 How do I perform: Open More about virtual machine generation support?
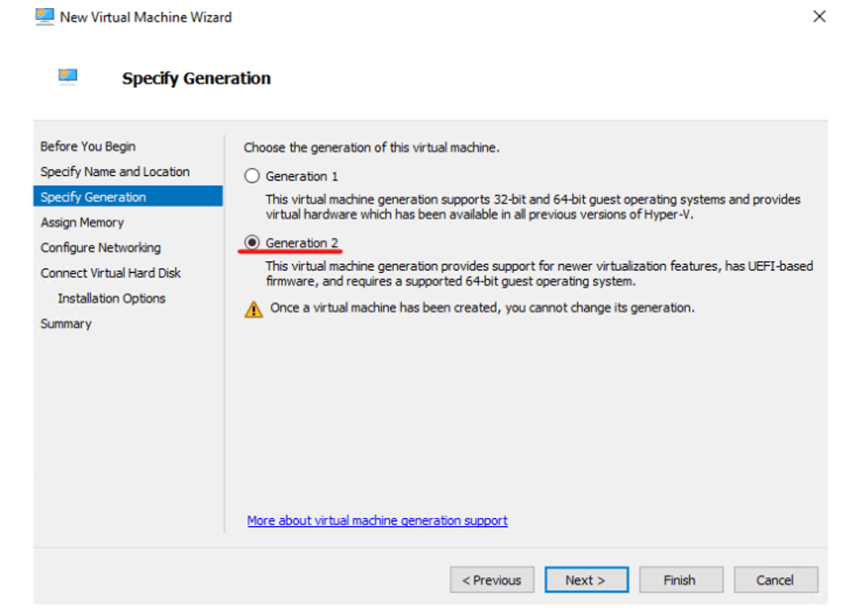[377, 521]
